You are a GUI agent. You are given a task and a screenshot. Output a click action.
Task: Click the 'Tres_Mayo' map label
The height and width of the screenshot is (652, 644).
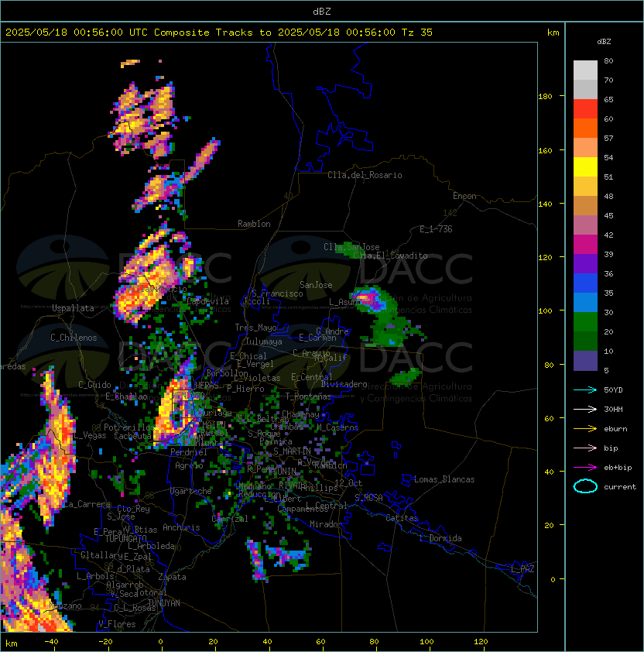255,328
